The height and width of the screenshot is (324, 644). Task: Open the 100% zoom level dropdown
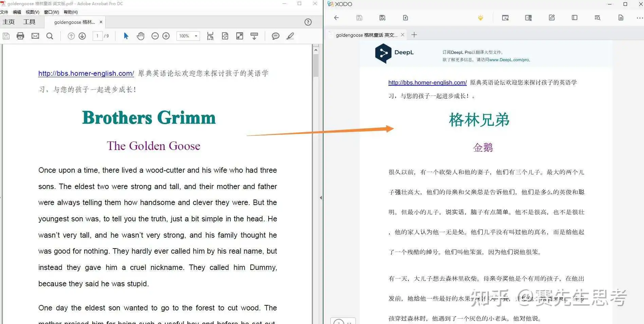click(188, 36)
